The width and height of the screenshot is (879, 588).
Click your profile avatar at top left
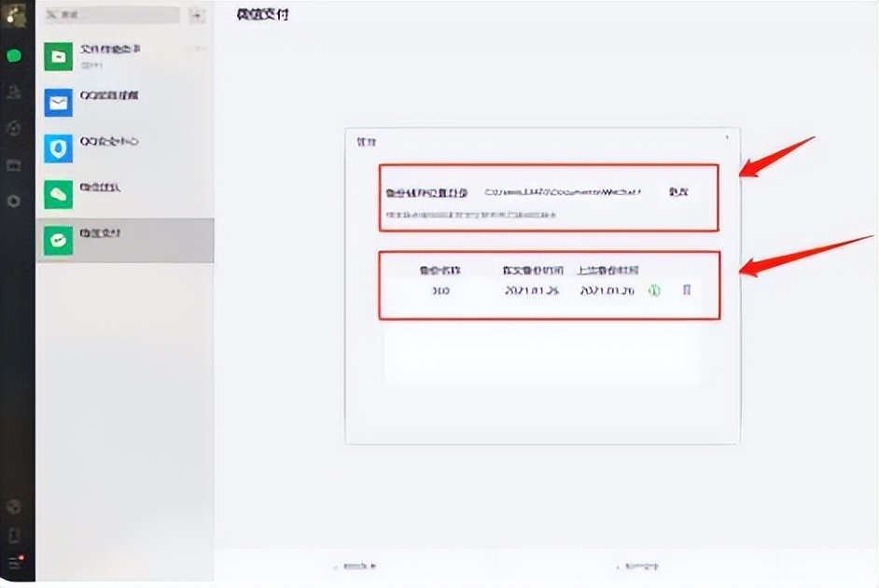click(x=14, y=11)
